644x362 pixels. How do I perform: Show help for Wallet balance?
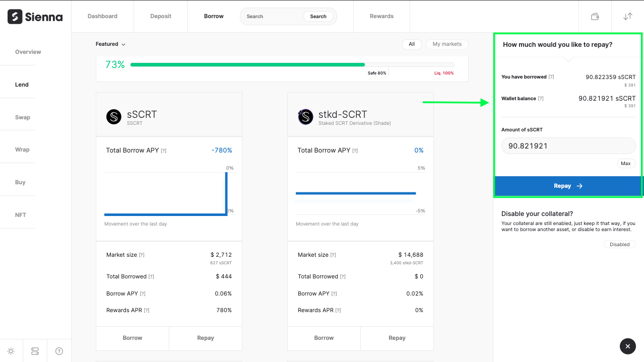[541, 99]
